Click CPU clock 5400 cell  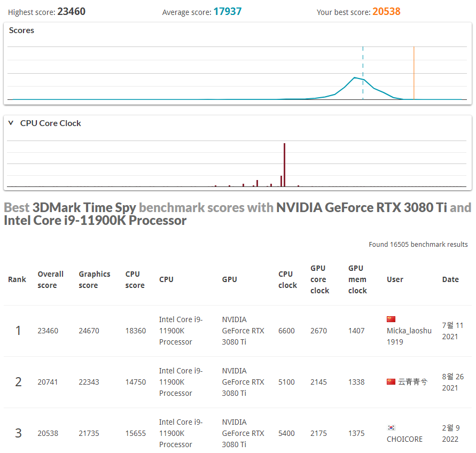click(286, 433)
